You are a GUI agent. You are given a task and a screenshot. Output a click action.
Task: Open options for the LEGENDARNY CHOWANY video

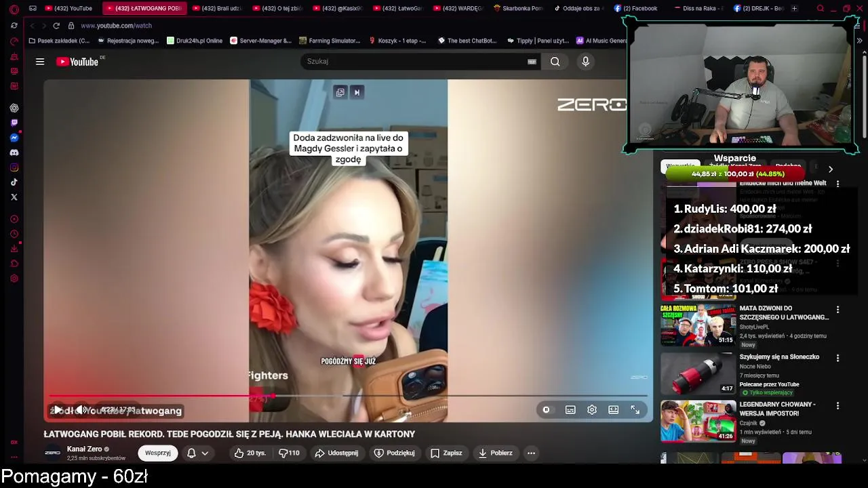pos(837,406)
